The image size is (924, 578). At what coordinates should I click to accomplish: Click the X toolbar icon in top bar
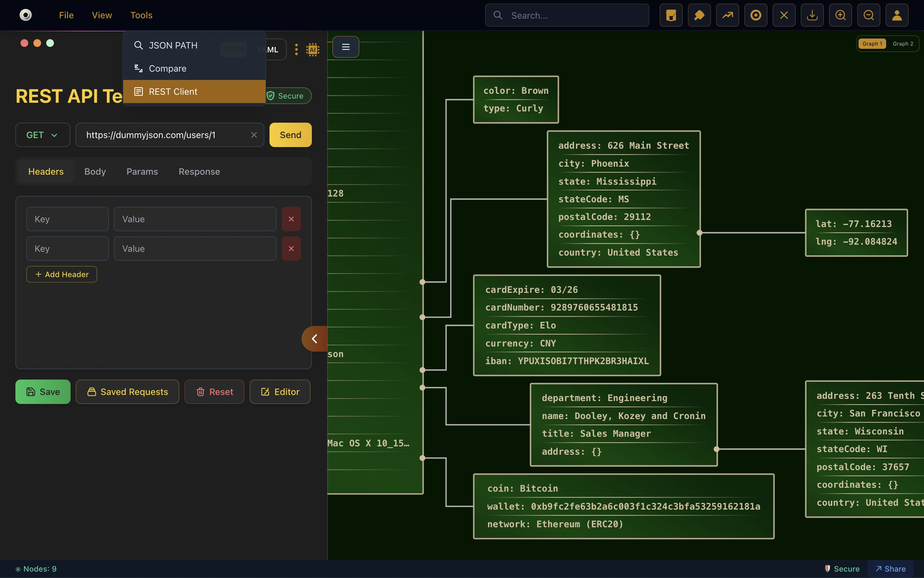(784, 15)
